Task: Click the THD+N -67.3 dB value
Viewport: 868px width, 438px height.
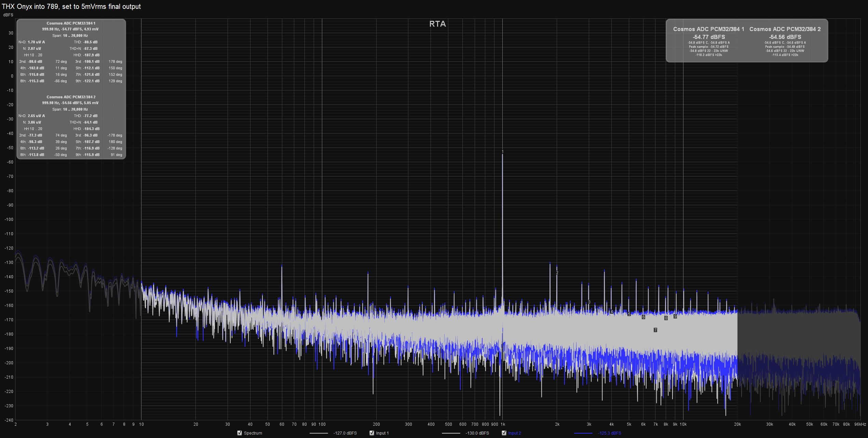Action: [x=91, y=49]
